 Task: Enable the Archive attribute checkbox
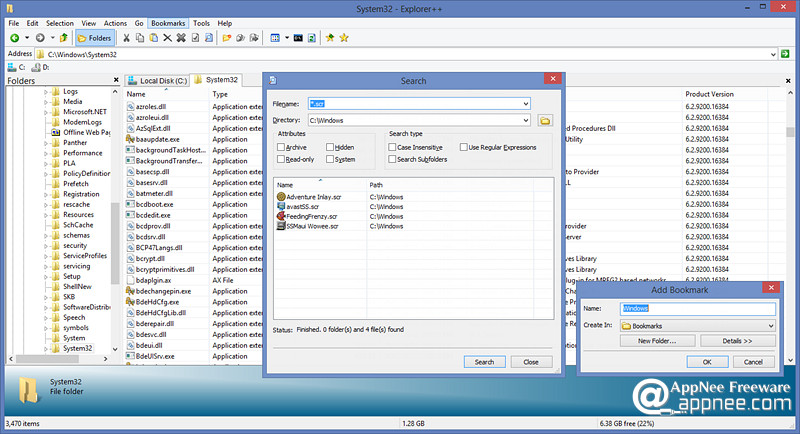click(281, 147)
